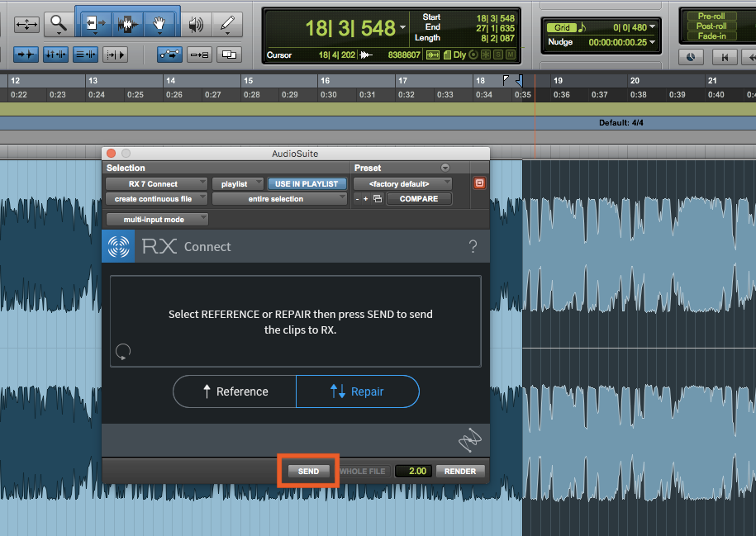Image resolution: width=756 pixels, height=536 pixels.
Task: Toggle Tab to Transients button
Action: [x=26, y=55]
